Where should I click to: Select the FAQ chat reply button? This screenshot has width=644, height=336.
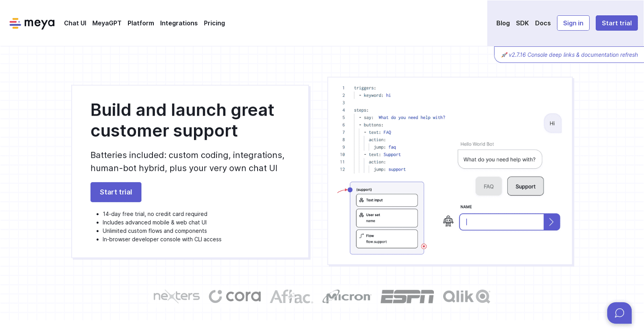coord(489,186)
